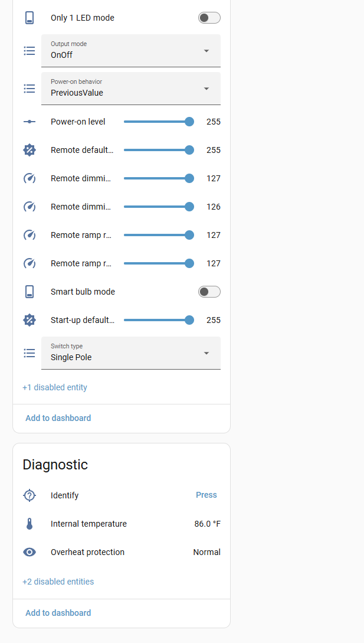This screenshot has width=364, height=643.
Task: Click the Remote default percent badge icon
Action: pos(29,150)
